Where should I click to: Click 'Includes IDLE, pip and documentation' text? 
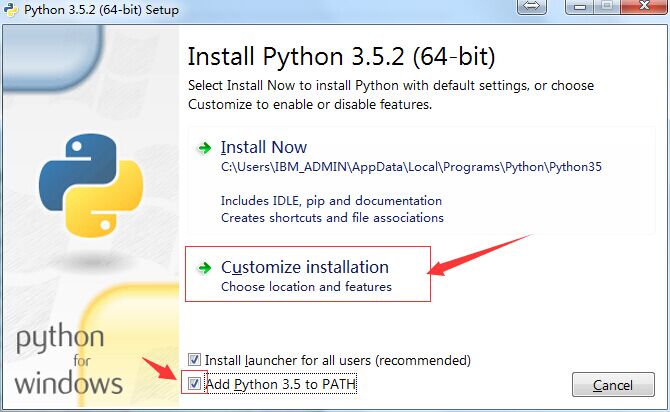point(331,200)
